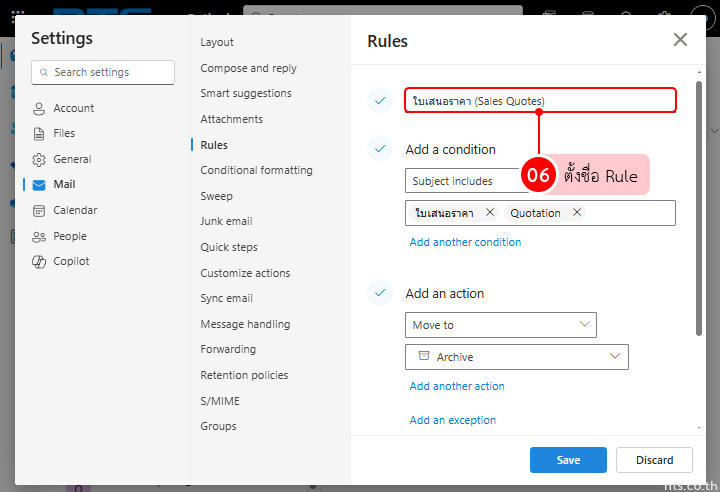Image resolution: width=720 pixels, height=492 pixels.
Task: Click the Search settings field
Action: click(x=103, y=72)
